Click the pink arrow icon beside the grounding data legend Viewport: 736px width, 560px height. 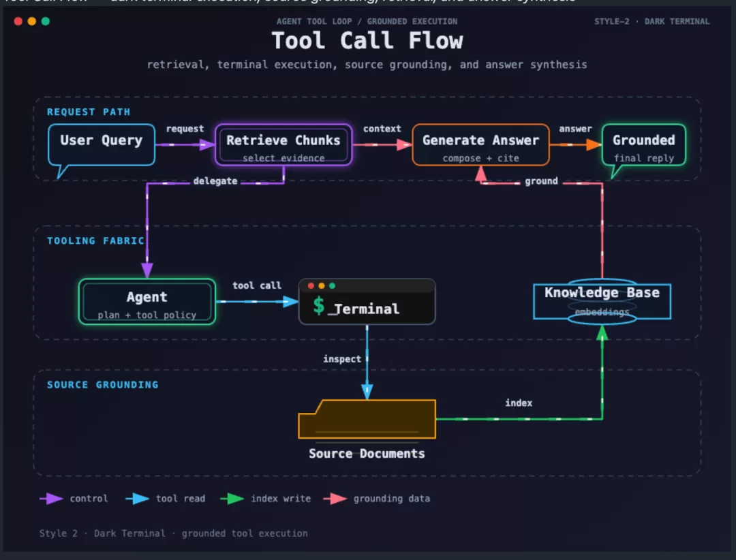click(335, 499)
